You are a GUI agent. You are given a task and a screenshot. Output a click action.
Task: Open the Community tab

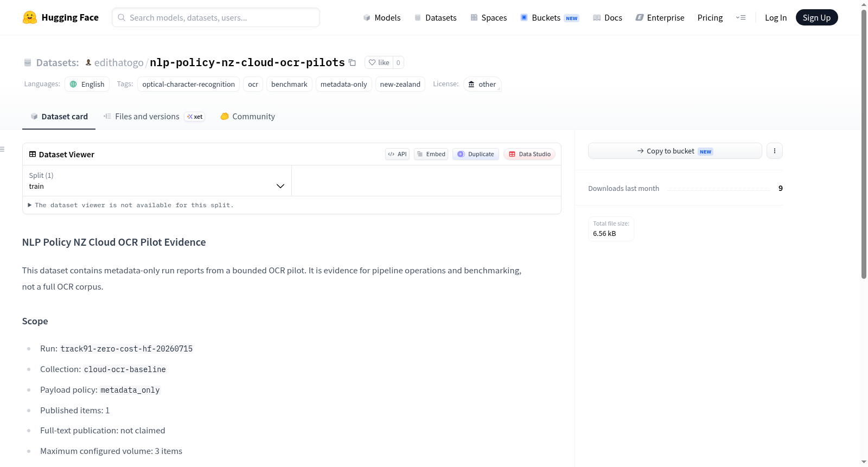coord(247,116)
